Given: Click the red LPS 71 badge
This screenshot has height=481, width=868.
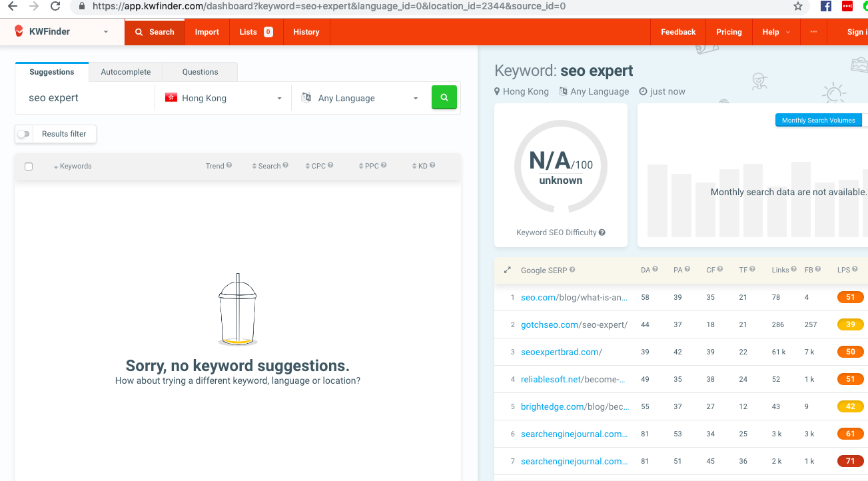Looking at the screenshot, I should (x=851, y=461).
